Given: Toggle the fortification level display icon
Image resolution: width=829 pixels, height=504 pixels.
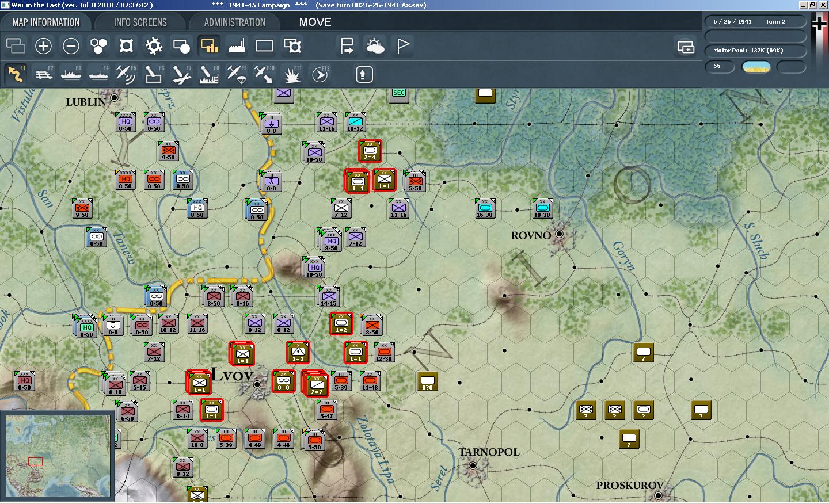Looking at the screenshot, I should (126, 45).
